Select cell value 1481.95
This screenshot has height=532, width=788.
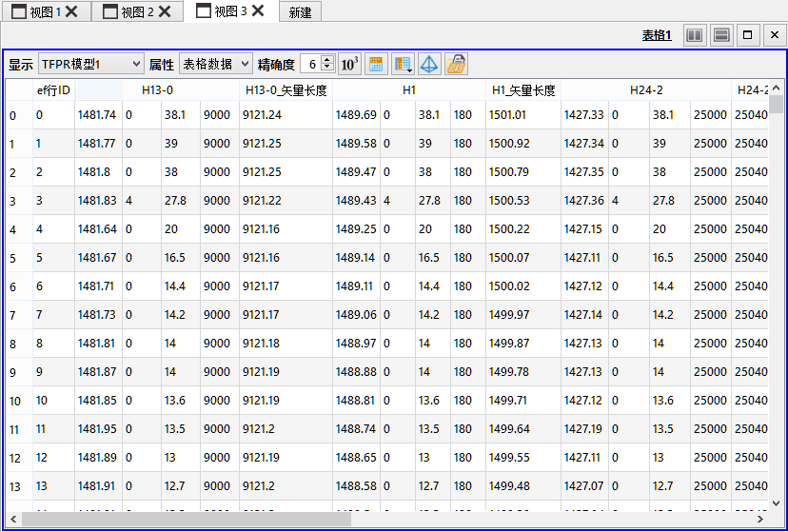[x=97, y=429]
